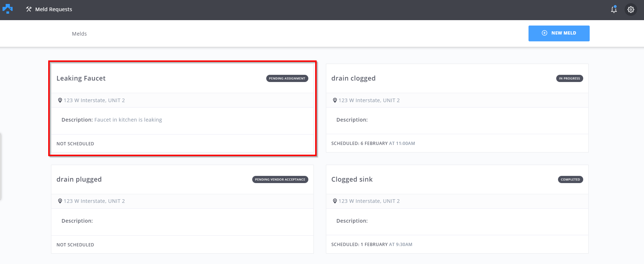Open the Clogged sink meld title
Screen dimensions: 644x264
click(x=352, y=179)
